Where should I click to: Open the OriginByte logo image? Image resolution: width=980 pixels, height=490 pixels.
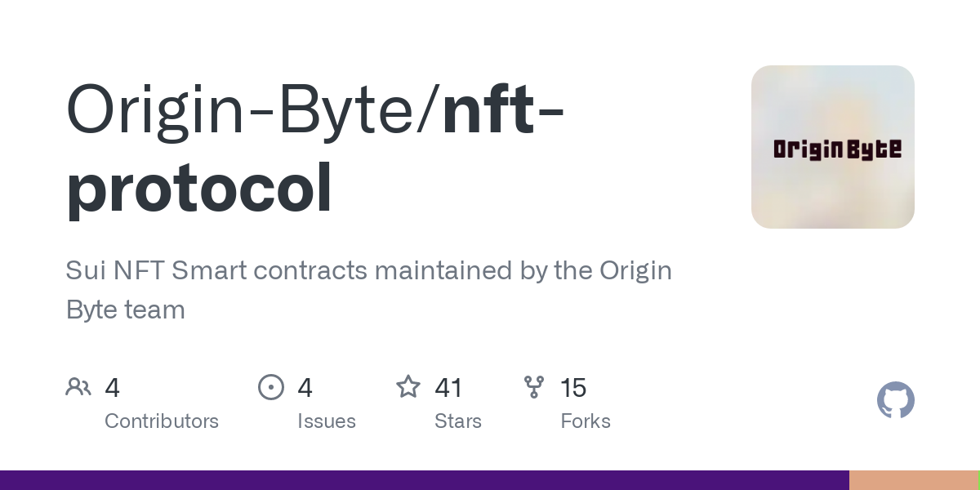[x=832, y=147]
